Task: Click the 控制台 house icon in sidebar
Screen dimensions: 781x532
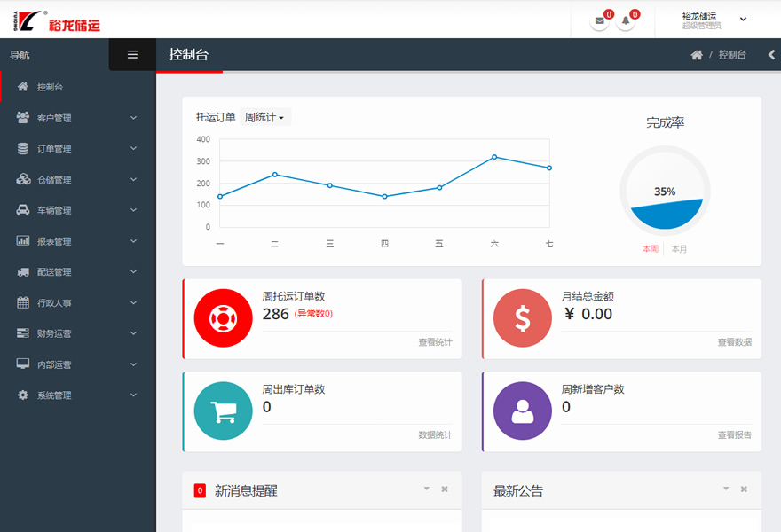Action: (23, 87)
